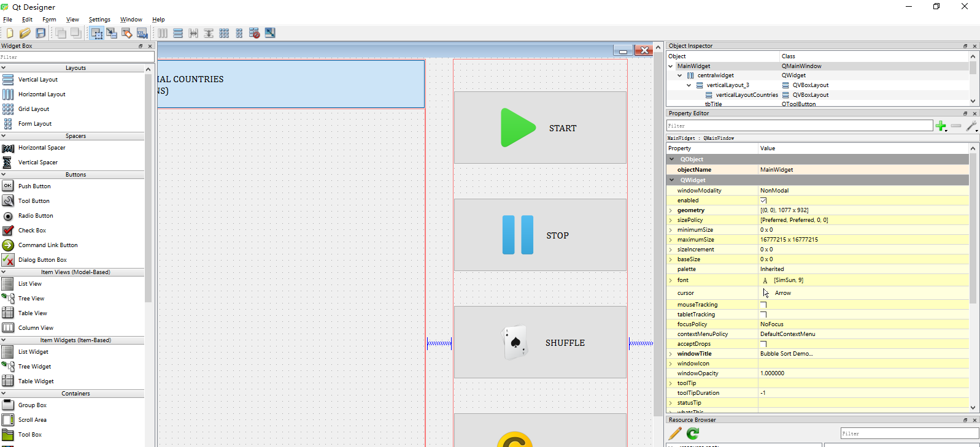Image resolution: width=980 pixels, height=447 pixels.
Task: Select the Edit Widgets mode icon
Action: [97, 33]
